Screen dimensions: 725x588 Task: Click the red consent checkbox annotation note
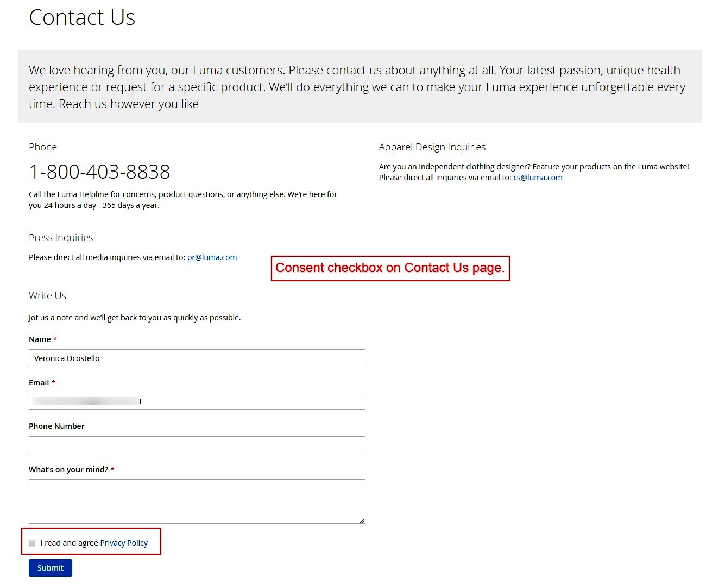tap(390, 268)
